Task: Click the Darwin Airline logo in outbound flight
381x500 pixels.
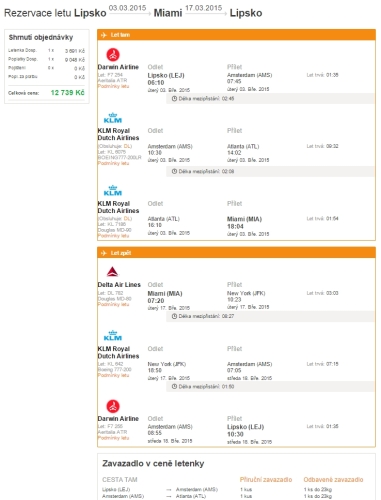Action: click(113, 55)
